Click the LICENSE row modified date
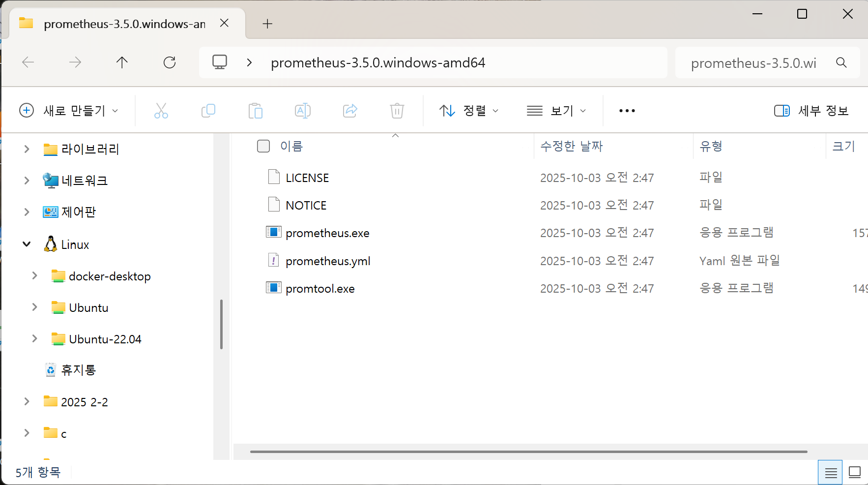This screenshot has width=868, height=485. tap(597, 178)
